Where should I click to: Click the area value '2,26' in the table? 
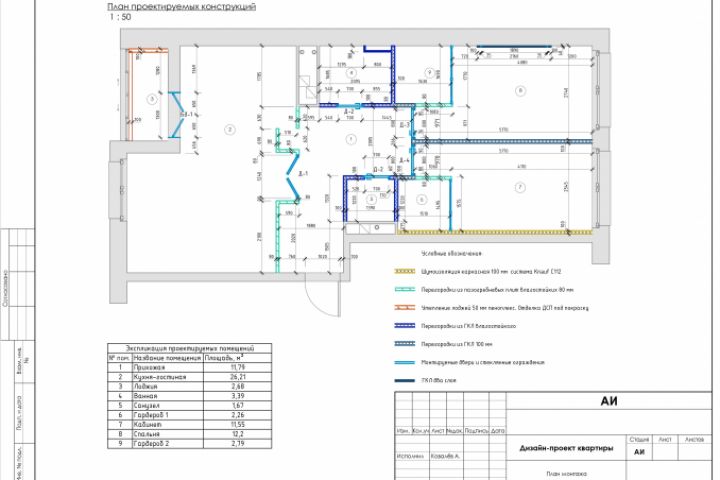(238, 415)
